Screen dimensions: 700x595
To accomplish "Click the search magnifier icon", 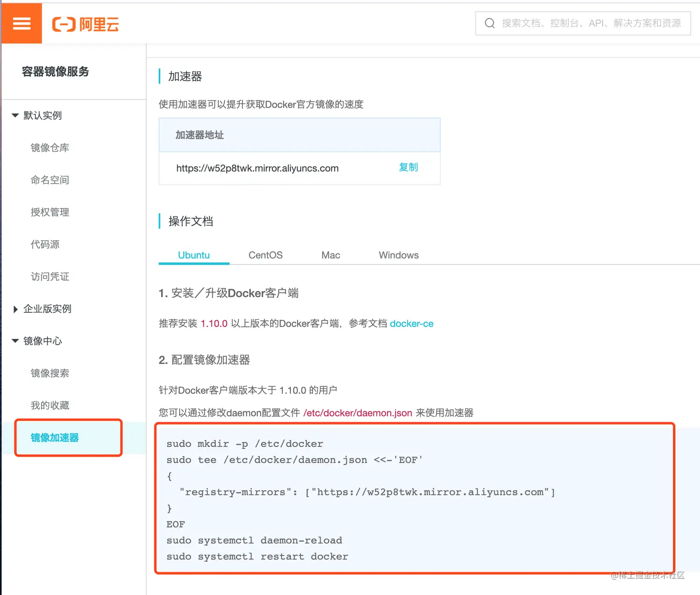I will pyautogui.click(x=489, y=23).
